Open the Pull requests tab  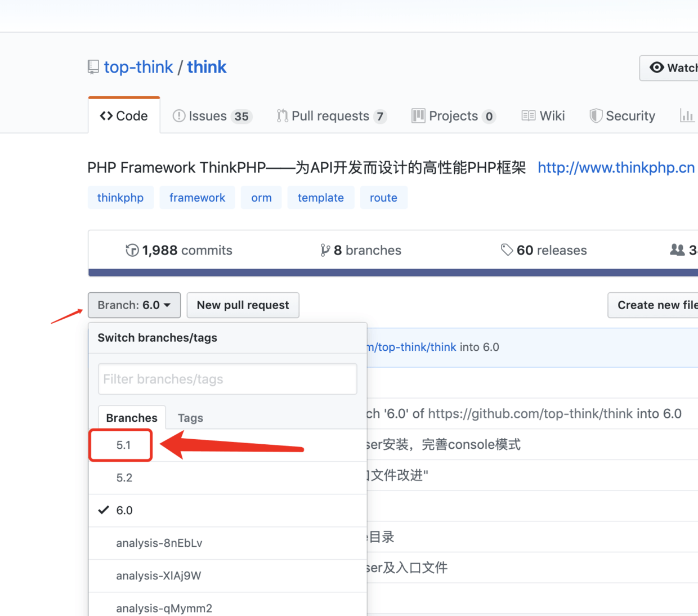tap(332, 116)
